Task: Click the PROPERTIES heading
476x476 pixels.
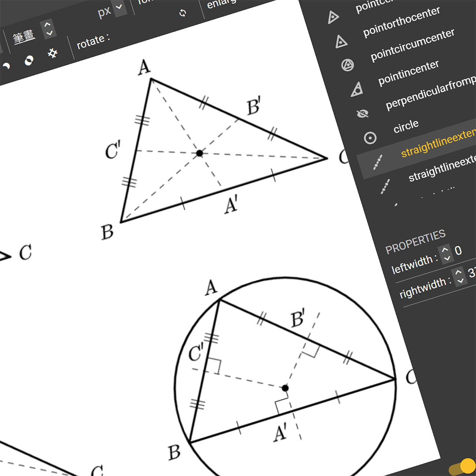Action: pos(415,242)
